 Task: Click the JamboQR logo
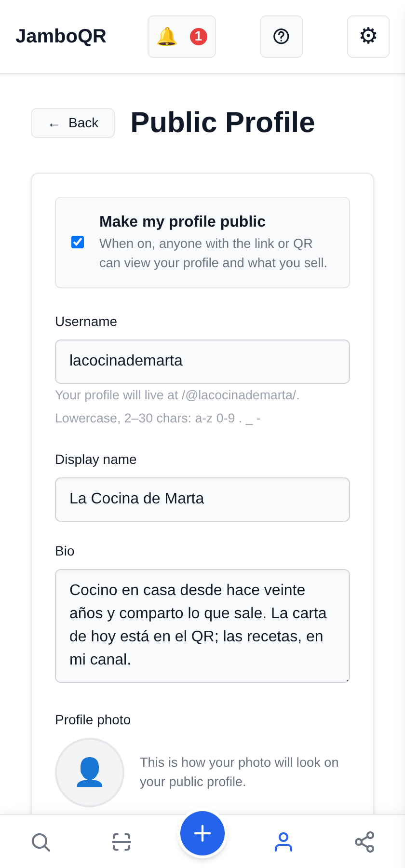pyautogui.click(x=61, y=36)
